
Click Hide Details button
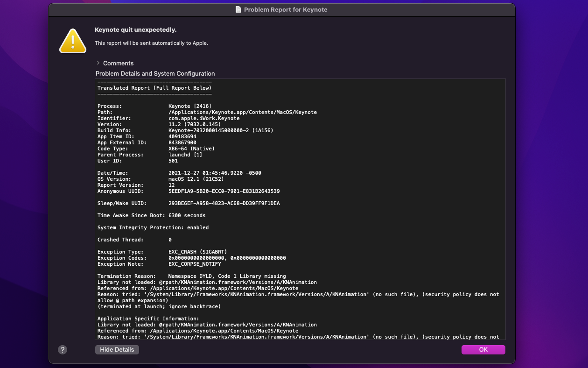click(117, 349)
